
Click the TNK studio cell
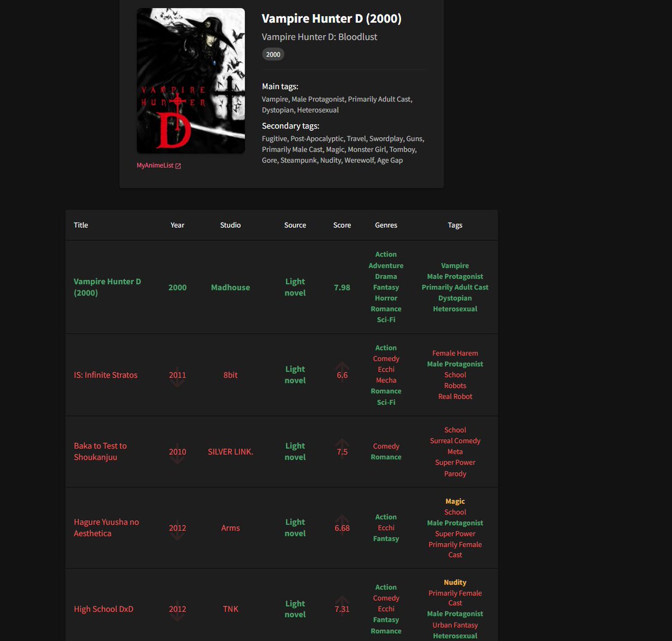230,609
